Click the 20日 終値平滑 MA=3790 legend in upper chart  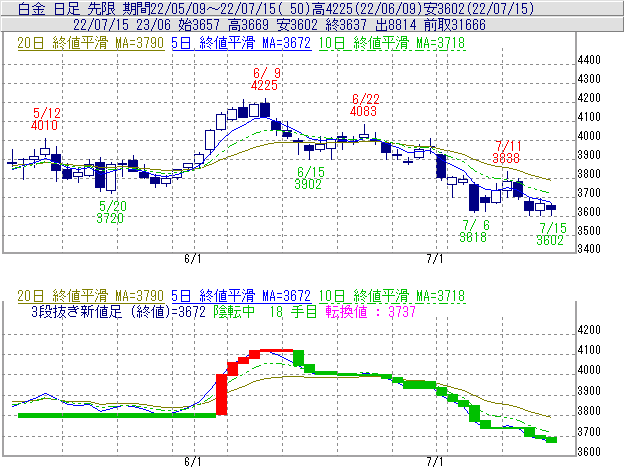coord(91,43)
